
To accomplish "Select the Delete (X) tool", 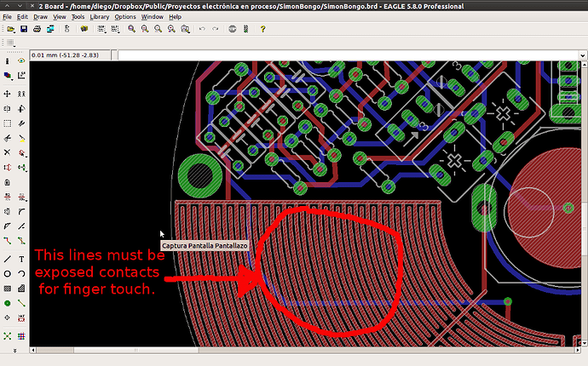I will 8,152.
